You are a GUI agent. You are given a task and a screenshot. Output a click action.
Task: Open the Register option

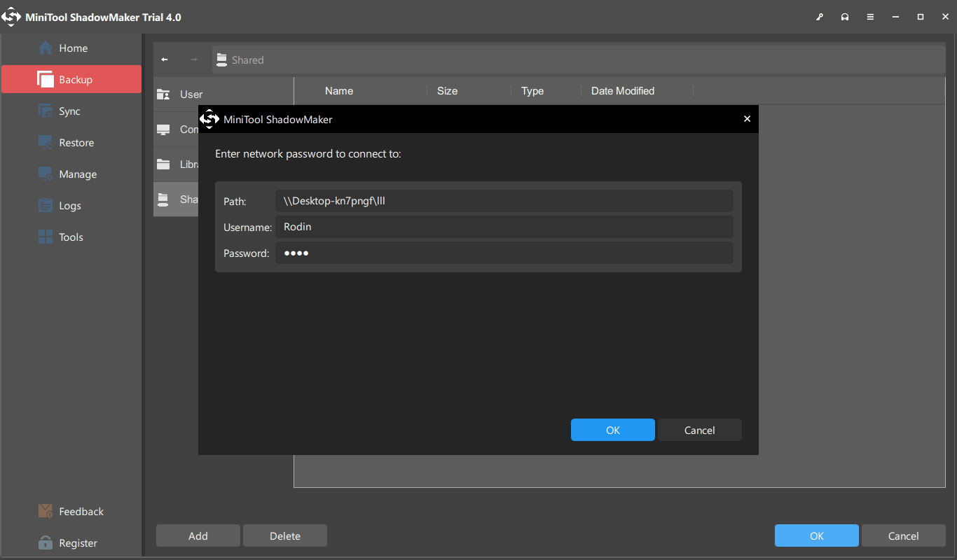tap(76, 542)
